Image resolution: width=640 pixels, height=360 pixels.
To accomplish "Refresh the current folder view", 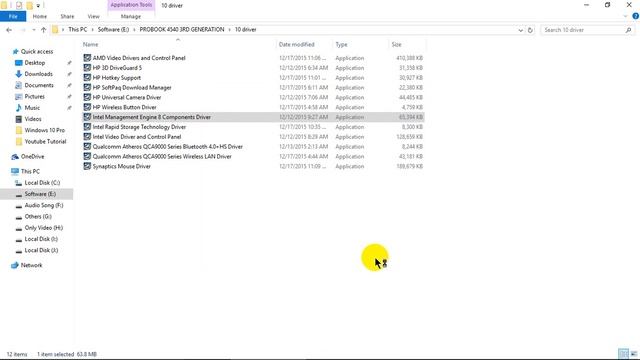I will coord(530,30).
